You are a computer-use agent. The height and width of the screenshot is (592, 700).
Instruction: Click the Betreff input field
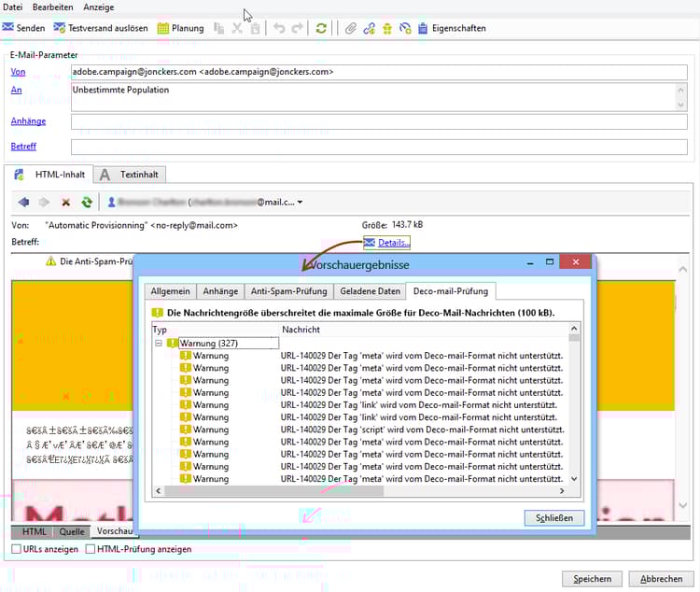pos(379,147)
